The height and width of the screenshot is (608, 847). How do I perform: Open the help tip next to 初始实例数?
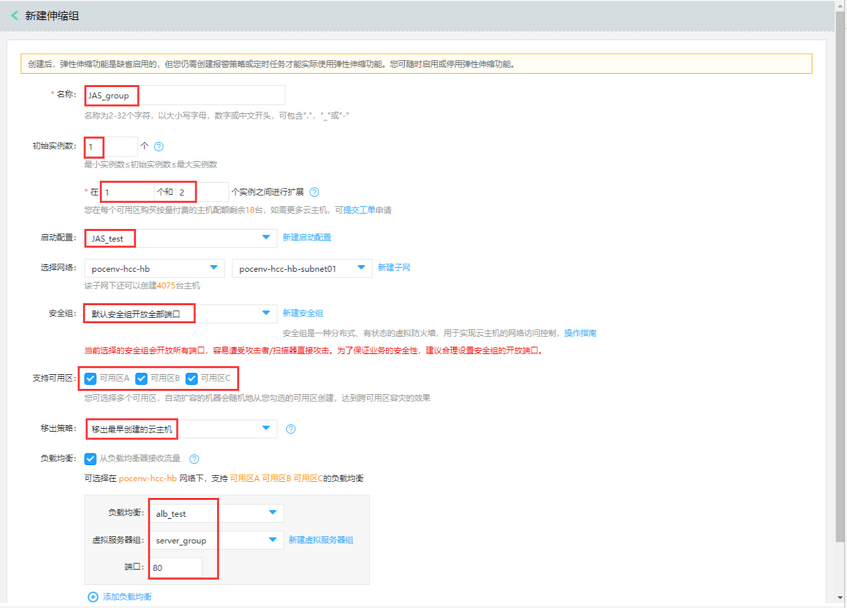[x=158, y=145]
